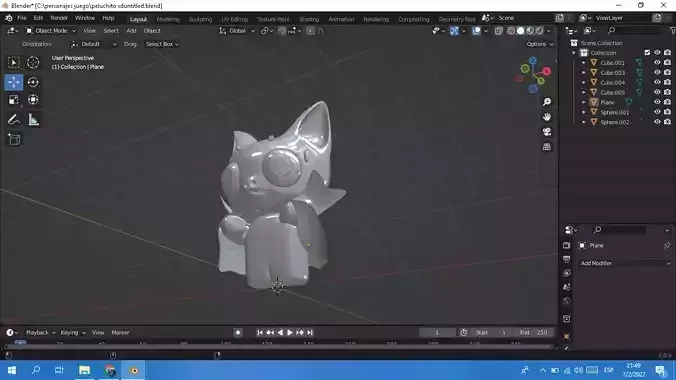Open the Scene properties tab icon

click(566, 287)
